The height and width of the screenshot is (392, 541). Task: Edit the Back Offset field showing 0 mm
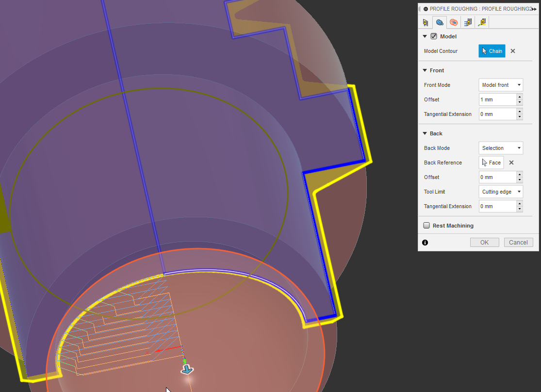point(497,177)
